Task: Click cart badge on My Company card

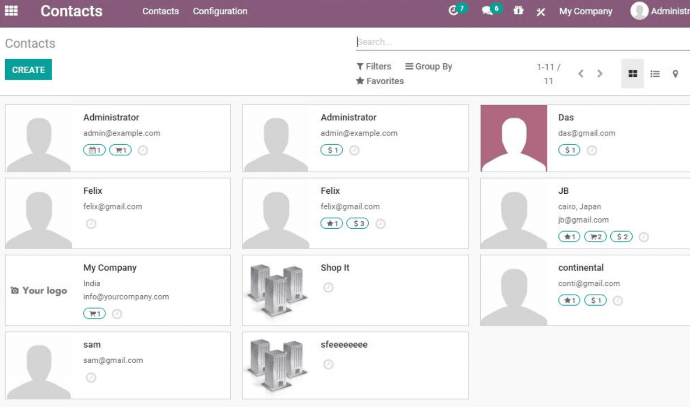Action: [x=94, y=314]
